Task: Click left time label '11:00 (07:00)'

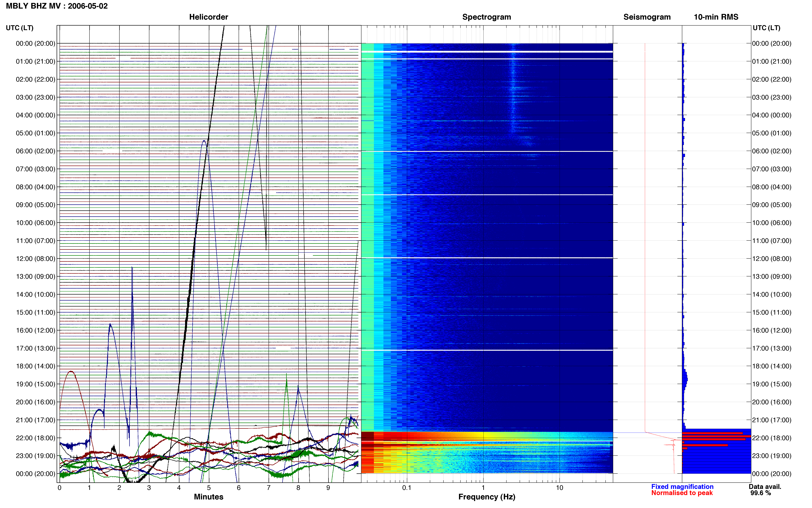Action: (36, 240)
